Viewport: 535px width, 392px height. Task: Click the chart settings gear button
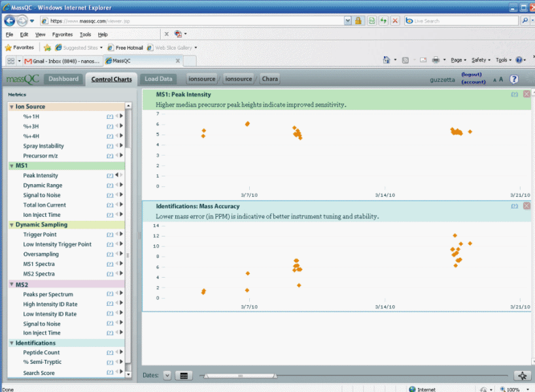522,376
